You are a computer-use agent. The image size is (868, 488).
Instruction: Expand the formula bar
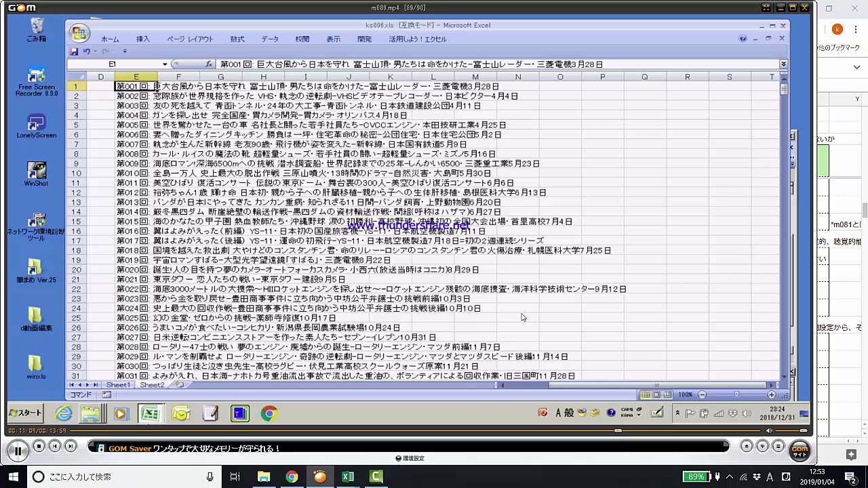point(783,64)
